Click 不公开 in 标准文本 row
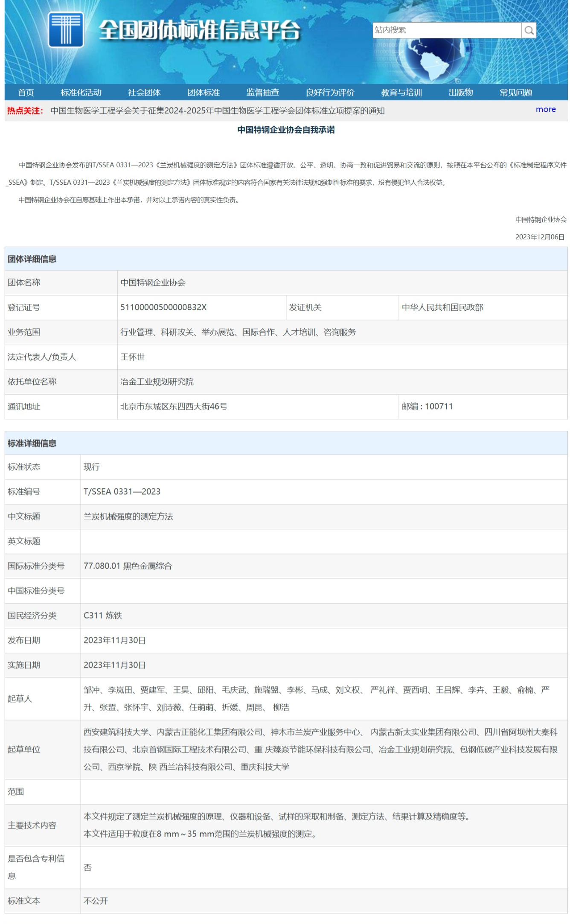This screenshot has height=924, width=570. [96, 901]
